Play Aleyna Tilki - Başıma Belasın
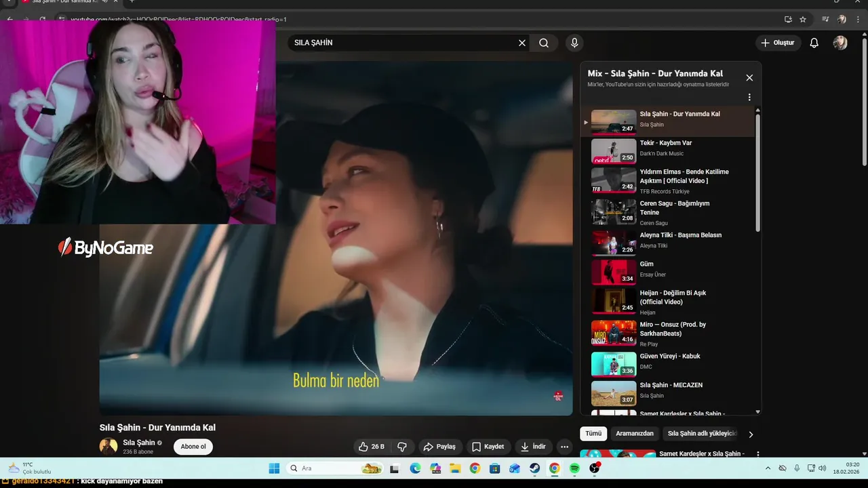This screenshot has height=488, width=868. [x=668, y=242]
